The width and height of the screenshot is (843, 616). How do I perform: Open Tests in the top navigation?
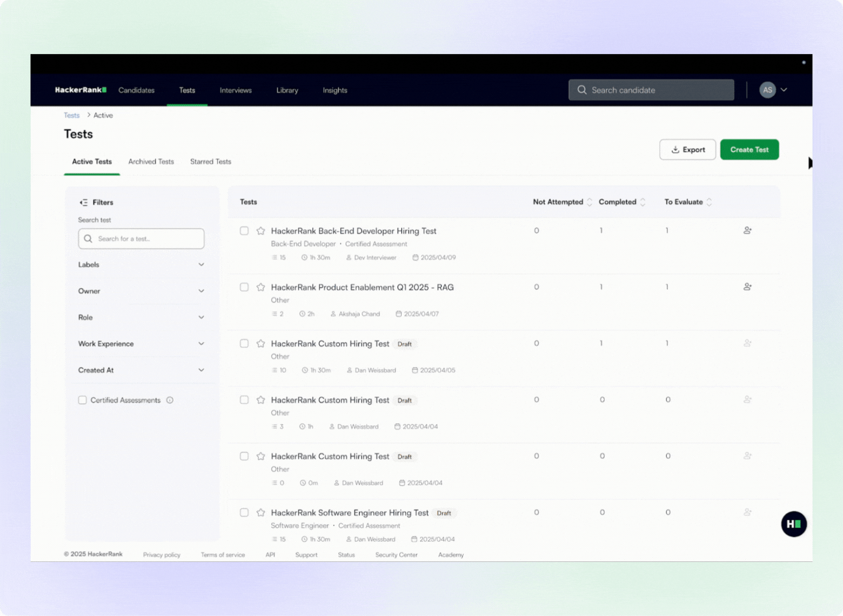pyautogui.click(x=187, y=90)
